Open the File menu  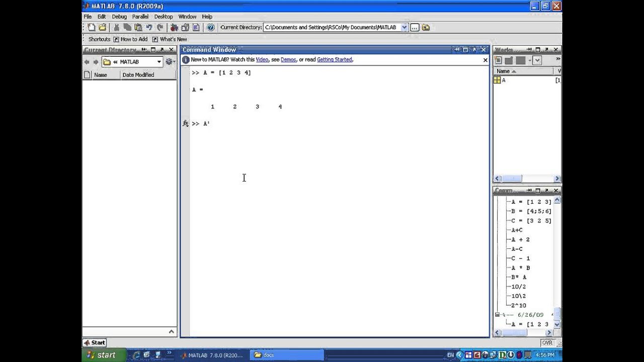pos(88,17)
